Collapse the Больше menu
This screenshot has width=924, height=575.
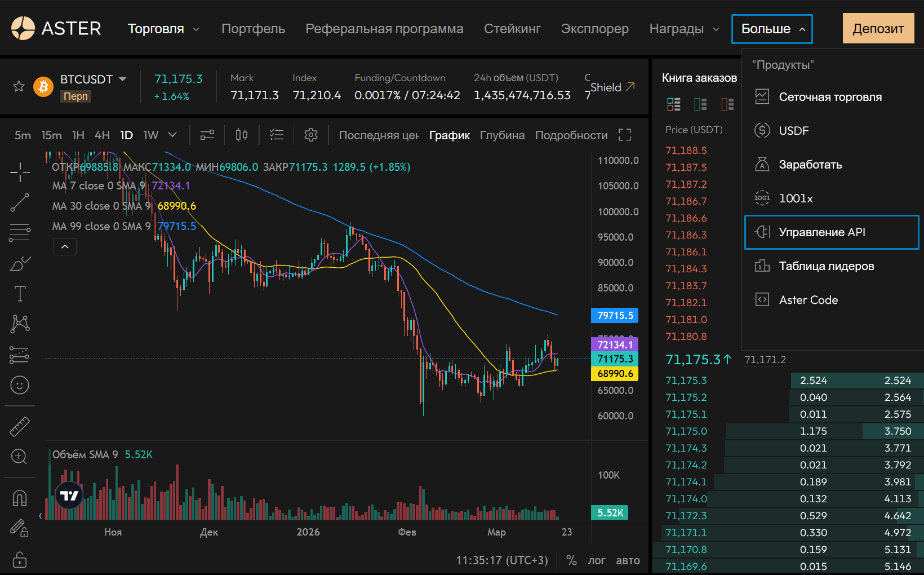tap(772, 29)
